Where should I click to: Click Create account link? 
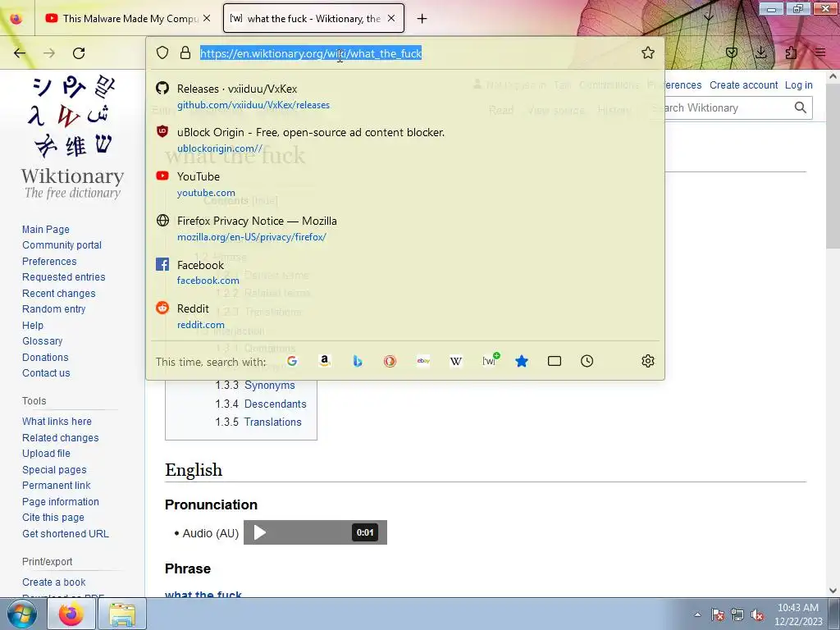pos(743,85)
